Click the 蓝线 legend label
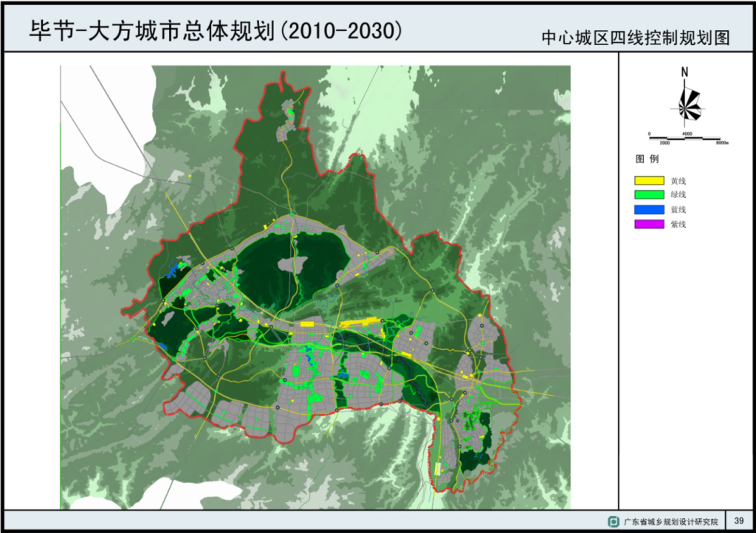 tap(678, 210)
